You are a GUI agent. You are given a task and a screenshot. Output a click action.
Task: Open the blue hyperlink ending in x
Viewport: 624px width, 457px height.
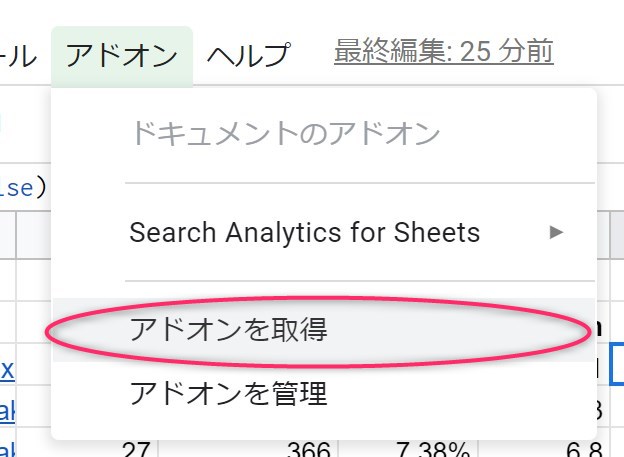(x=7, y=370)
